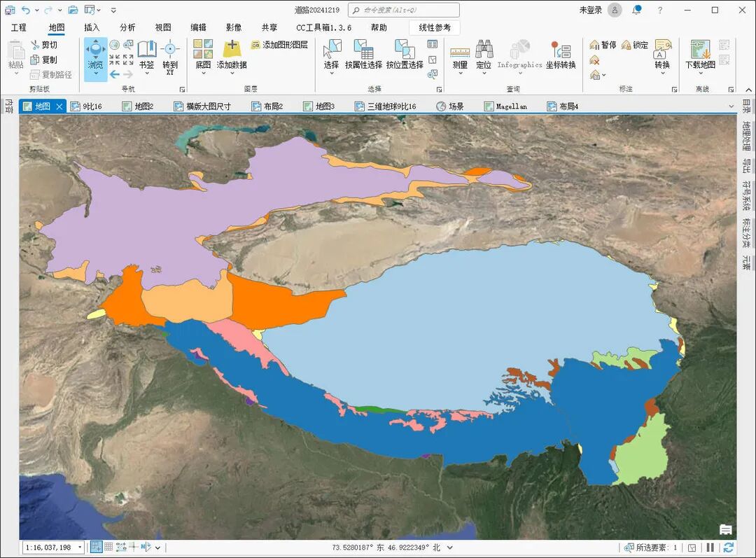Viewport: 756px width, 558px height.
Task: Click the user account avatar icon
Action: [615, 10]
